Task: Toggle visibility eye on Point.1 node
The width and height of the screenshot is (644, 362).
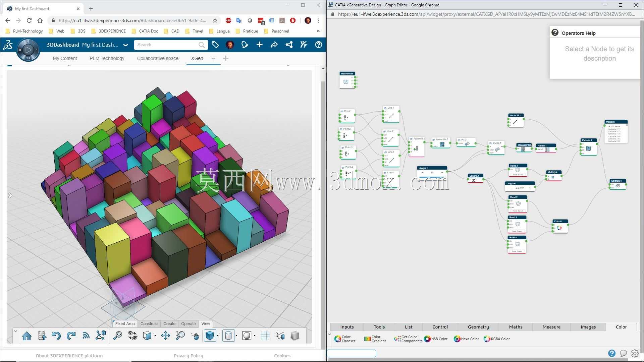Action: (x=341, y=111)
